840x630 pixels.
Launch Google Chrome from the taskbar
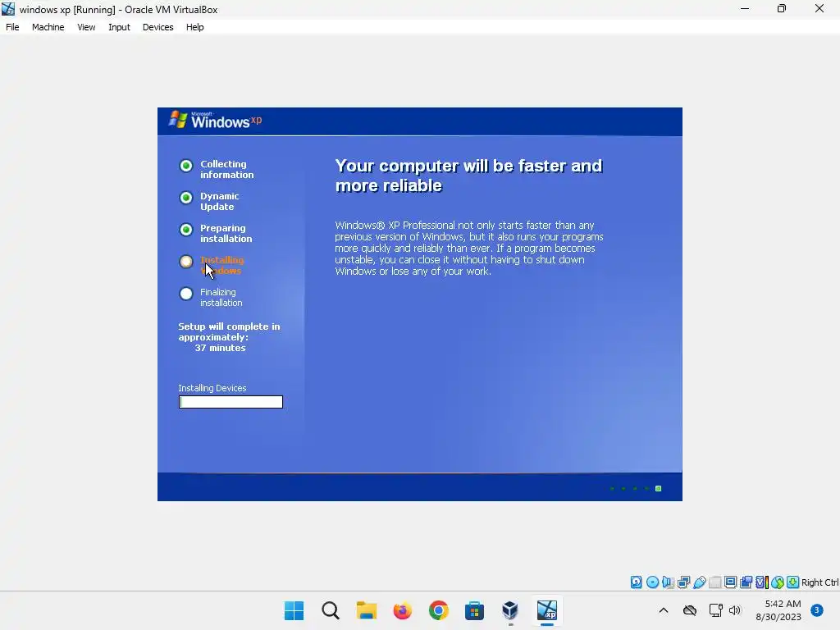click(x=438, y=610)
